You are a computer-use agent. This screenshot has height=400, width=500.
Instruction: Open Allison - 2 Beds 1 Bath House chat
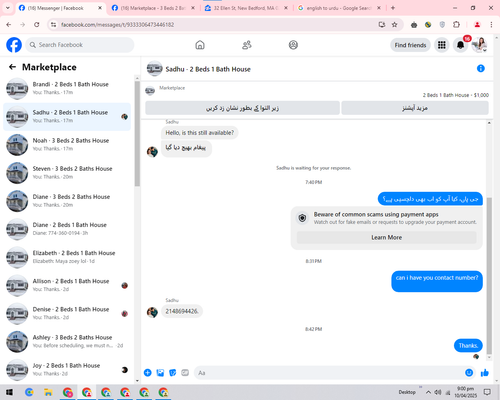pos(67,285)
